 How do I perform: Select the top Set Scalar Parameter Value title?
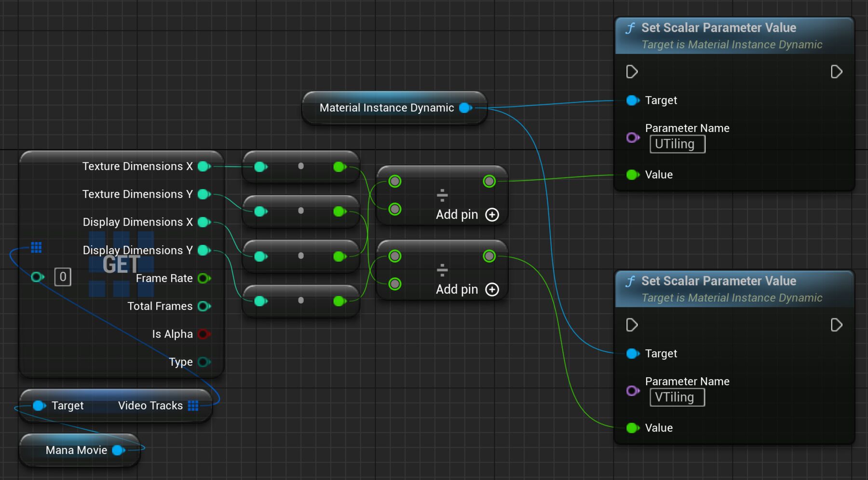click(x=719, y=28)
